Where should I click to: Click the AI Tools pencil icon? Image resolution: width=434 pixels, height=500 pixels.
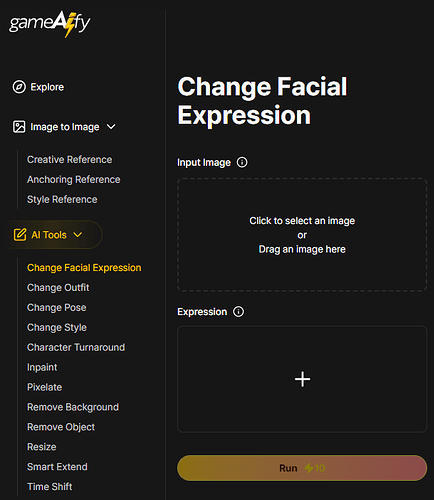[20, 235]
